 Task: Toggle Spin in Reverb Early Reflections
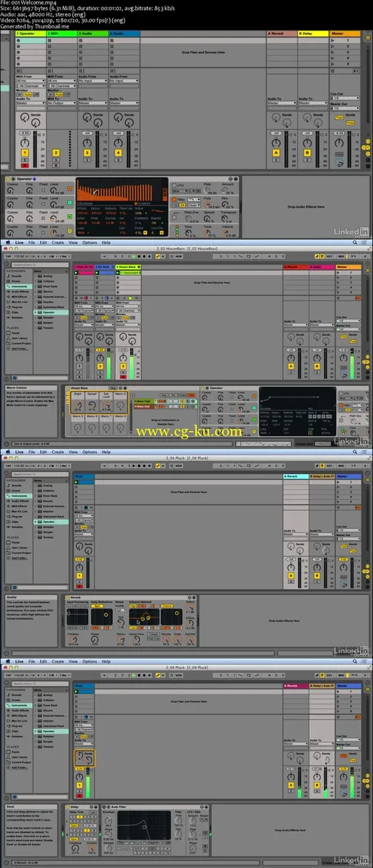98,606
